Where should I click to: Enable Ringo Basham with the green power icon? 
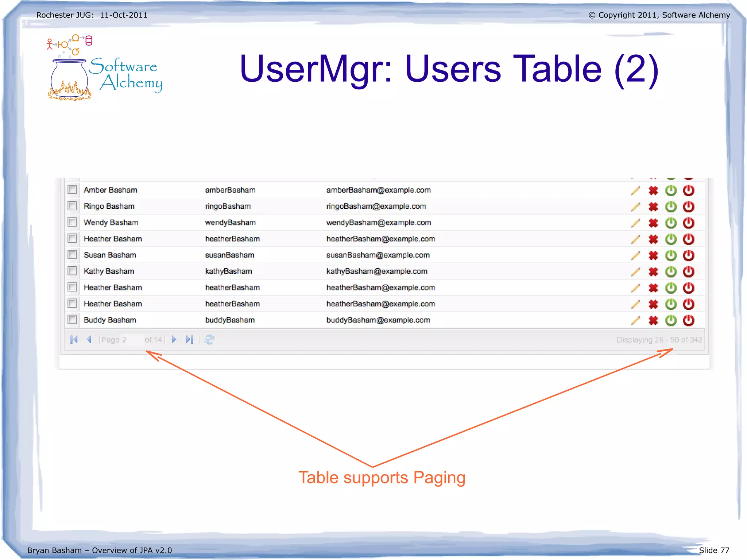click(671, 207)
